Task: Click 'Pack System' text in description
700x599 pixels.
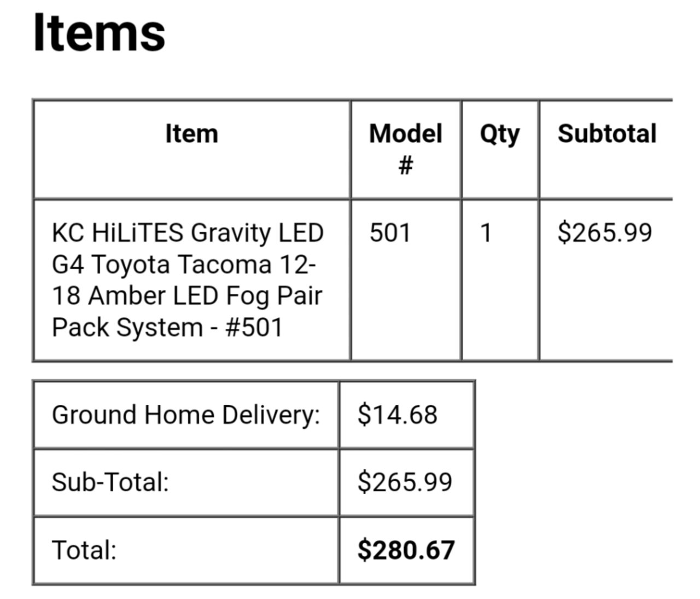Action: [127, 328]
